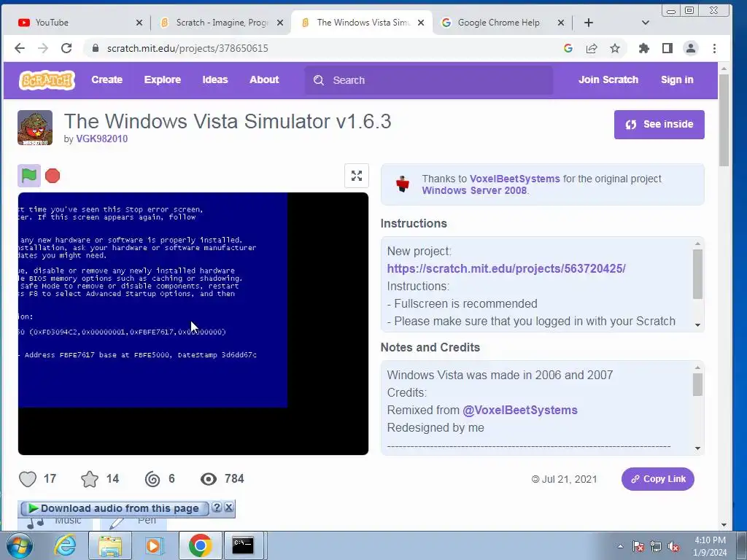Click the page vertical scrollbar thumb
Image resolution: width=747 pixels, height=560 pixels.
(x=724, y=120)
